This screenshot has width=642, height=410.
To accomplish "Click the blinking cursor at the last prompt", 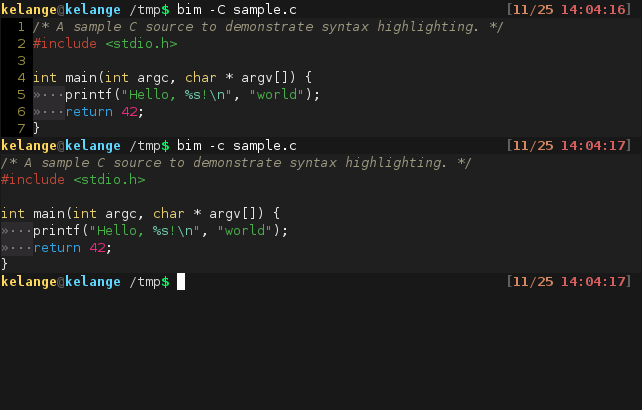I will 181,281.
